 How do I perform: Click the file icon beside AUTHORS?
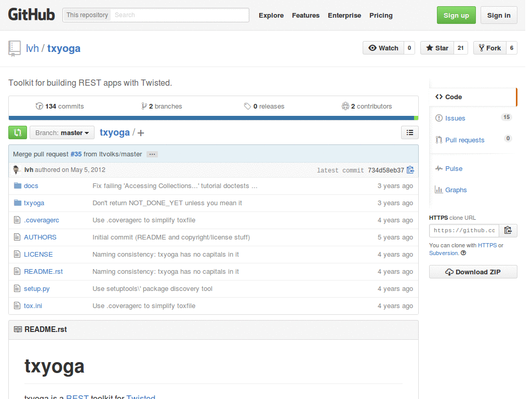click(17, 237)
